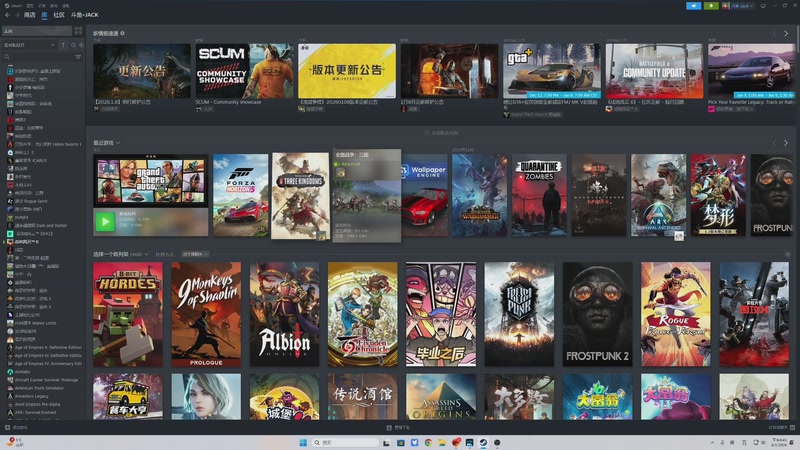Screen dimensions: 800x450
Task: Open advanced filters icon beside search
Action: pyautogui.click(x=78, y=57)
